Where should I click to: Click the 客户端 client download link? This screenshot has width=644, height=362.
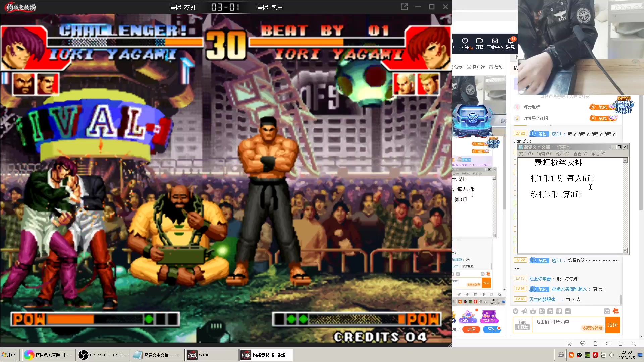[476, 67]
